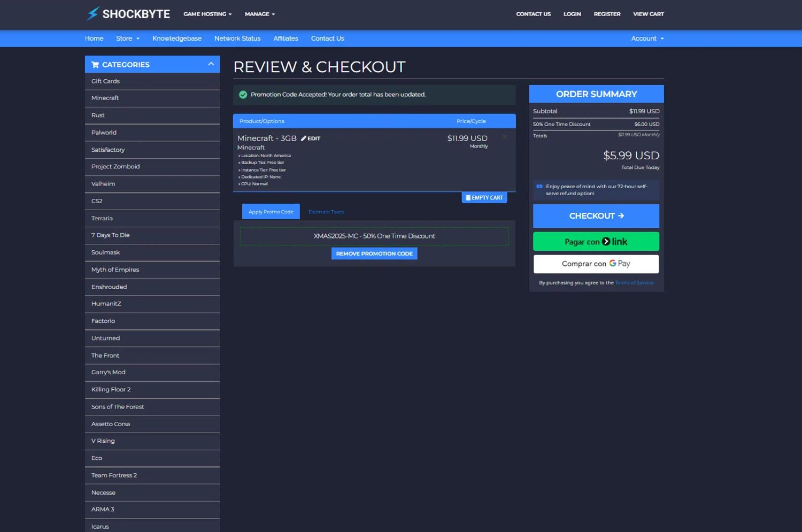
Task: Select the Rust category
Action: pyautogui.click(x=152, y=115)
